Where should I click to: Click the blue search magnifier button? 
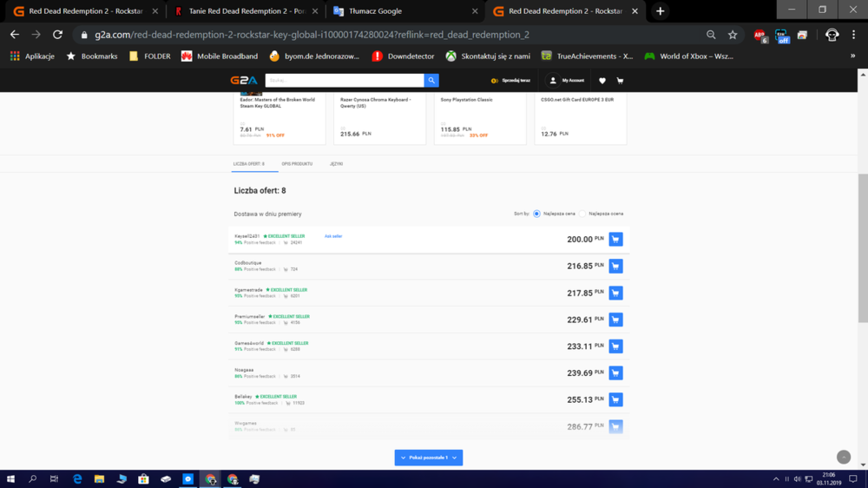pos(431,80)
